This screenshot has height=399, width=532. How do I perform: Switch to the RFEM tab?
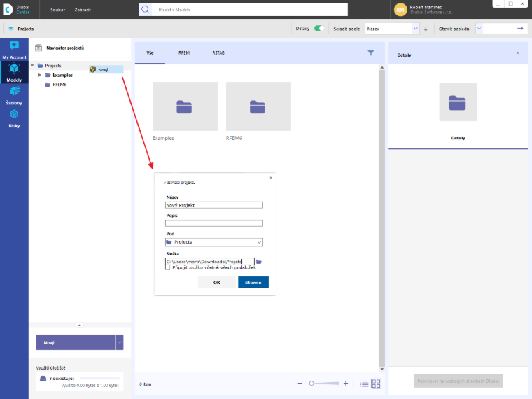coord(184,53)
